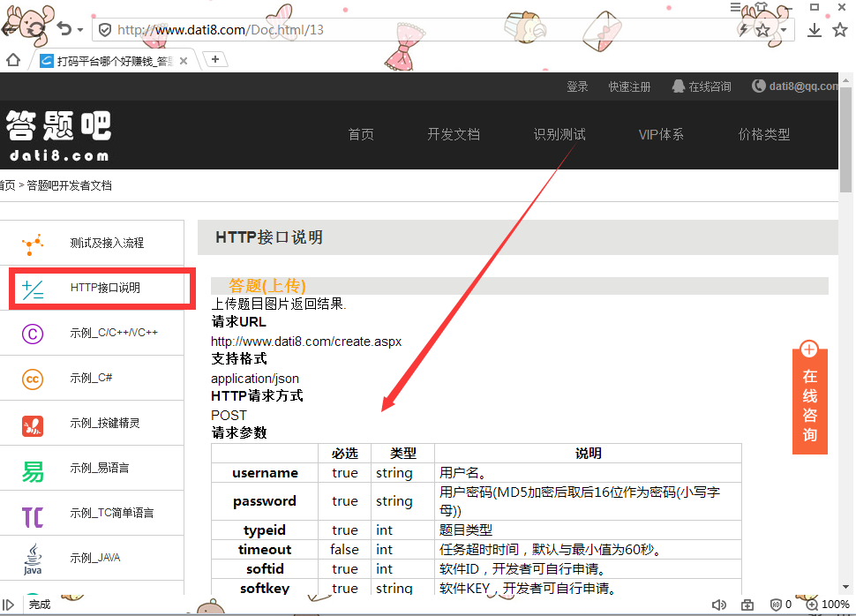
Task: Open the VIP体系 navigation menu item
Action: [x=661, y=134]
